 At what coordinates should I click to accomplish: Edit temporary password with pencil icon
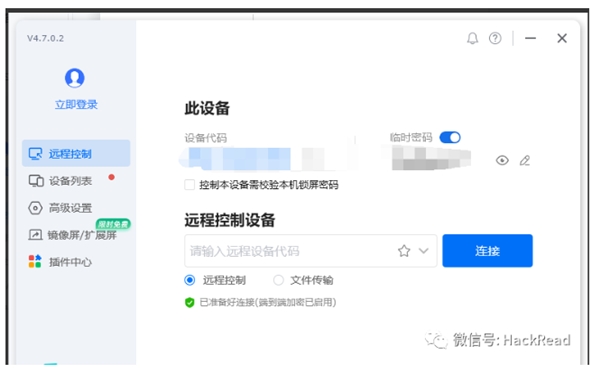[x=525, y=160]
